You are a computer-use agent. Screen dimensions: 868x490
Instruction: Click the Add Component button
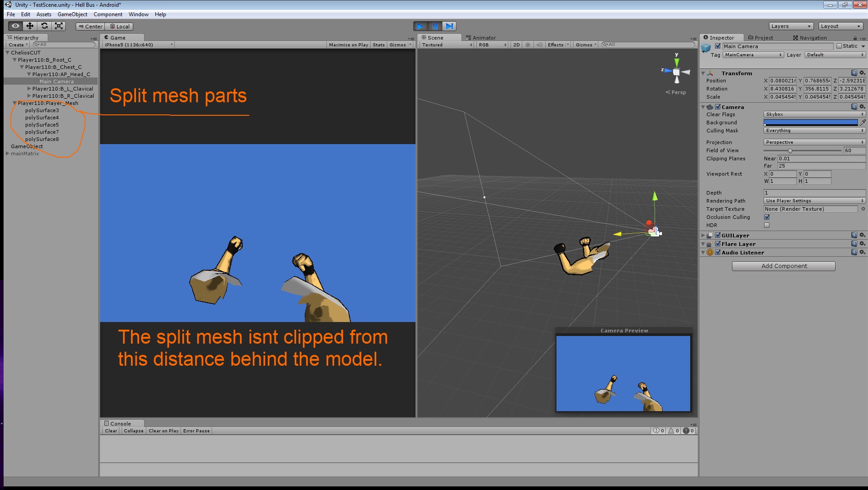click(783, 266)
